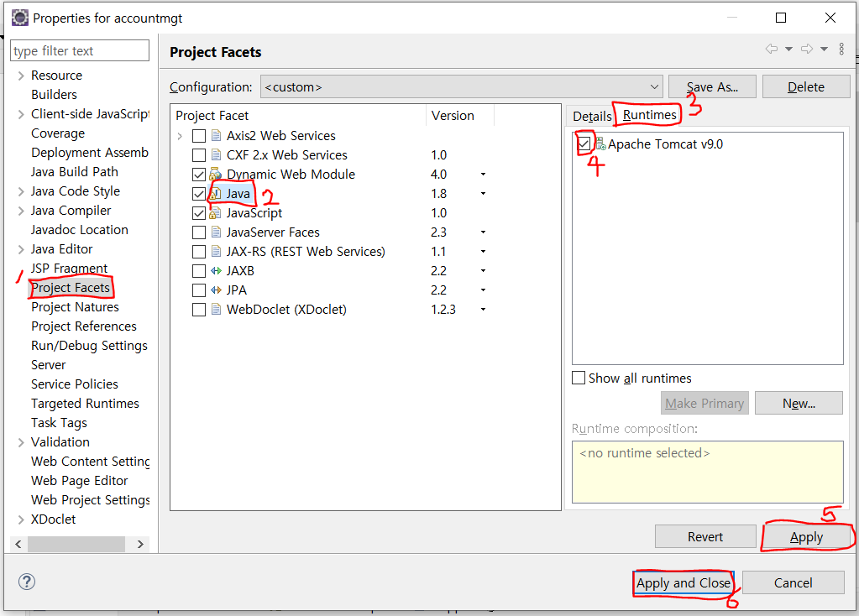Expand the Axis2 Web Services row
859x616 pixels.
point(180,136)
